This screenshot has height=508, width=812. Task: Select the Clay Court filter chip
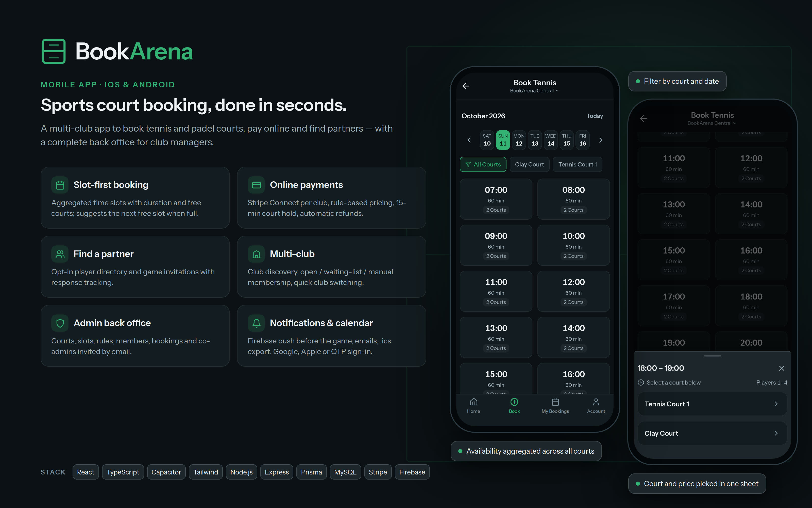530,165
